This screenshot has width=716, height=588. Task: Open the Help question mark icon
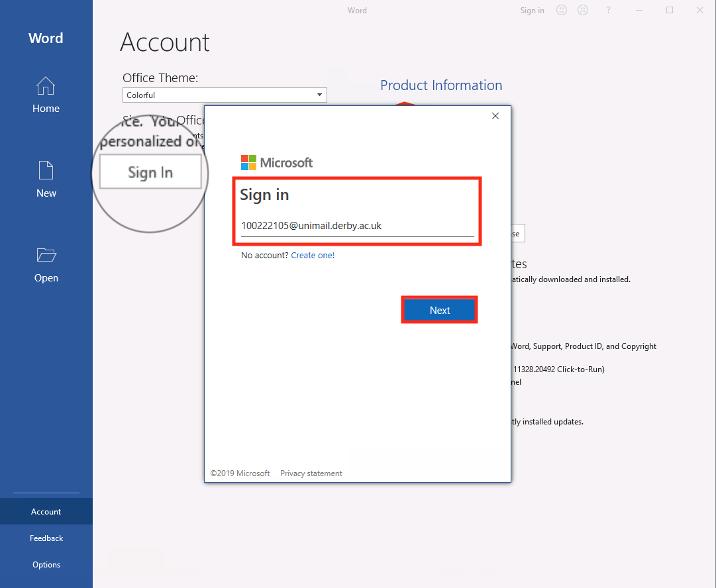coord(608,10)
